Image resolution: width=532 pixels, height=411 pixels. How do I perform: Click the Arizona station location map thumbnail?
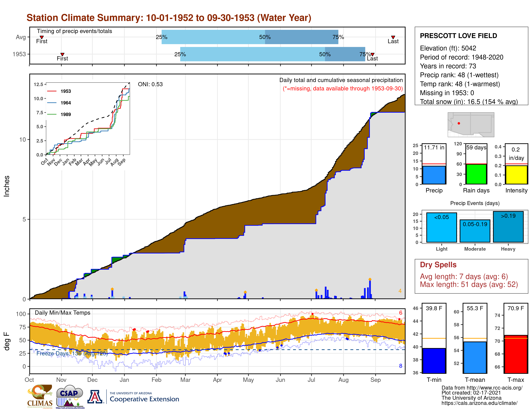pos(471,124)
